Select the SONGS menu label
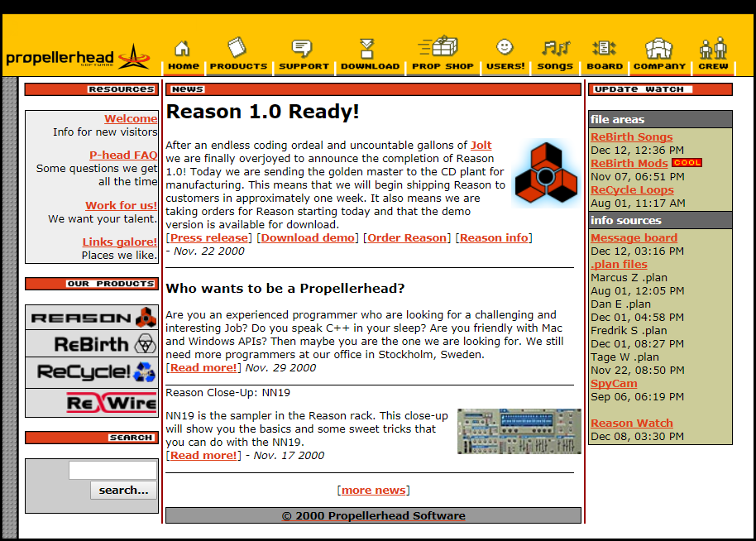Image resolution: width=756 pixels, height=541 pixels. (555, 66)
